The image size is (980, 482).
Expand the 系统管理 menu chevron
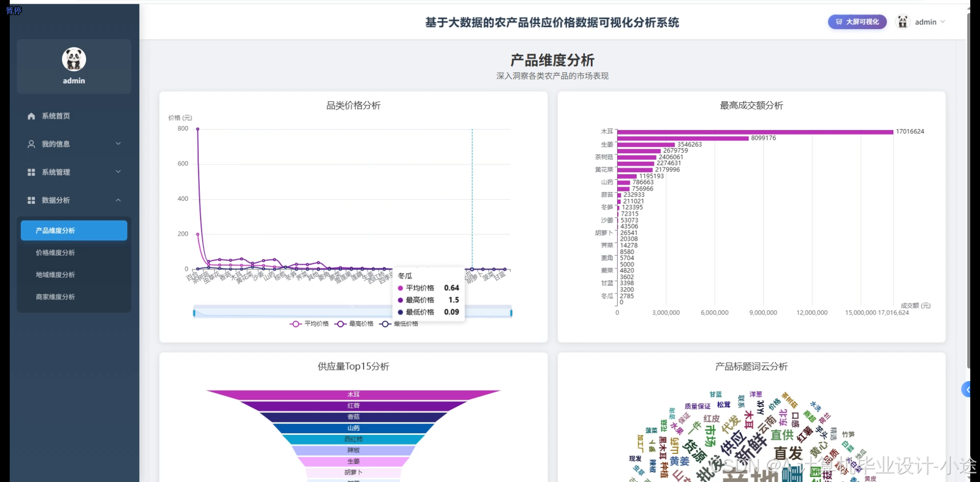(x=118, y=172)
